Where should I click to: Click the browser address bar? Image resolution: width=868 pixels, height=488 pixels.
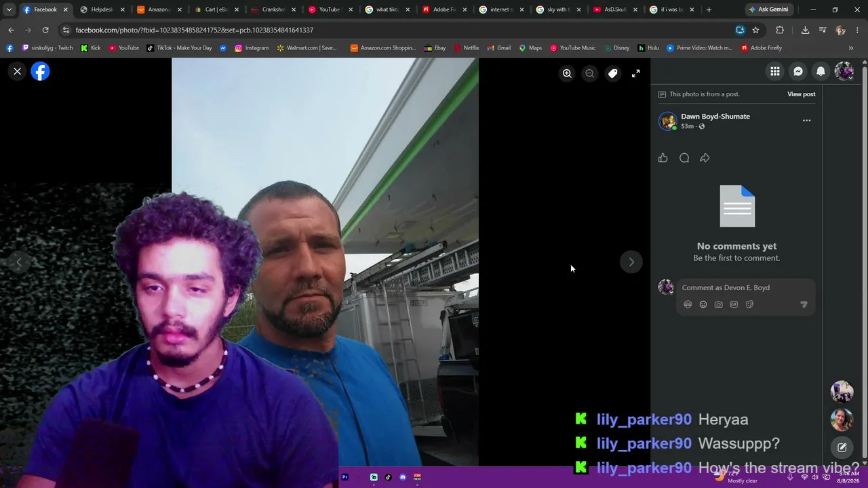tap(400, 30)
